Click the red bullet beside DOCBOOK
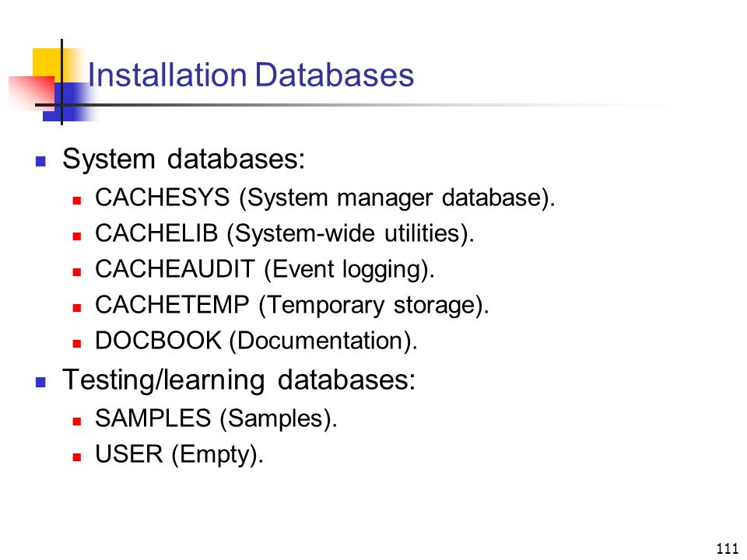Image resolution: width=747 pixels, height=560 pixels. (77, 343)
